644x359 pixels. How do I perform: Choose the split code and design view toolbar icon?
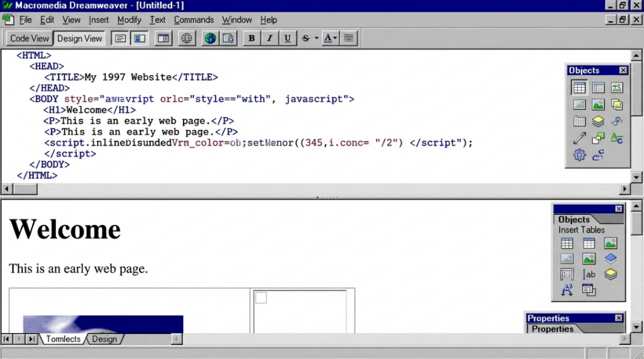coord(140,38)
